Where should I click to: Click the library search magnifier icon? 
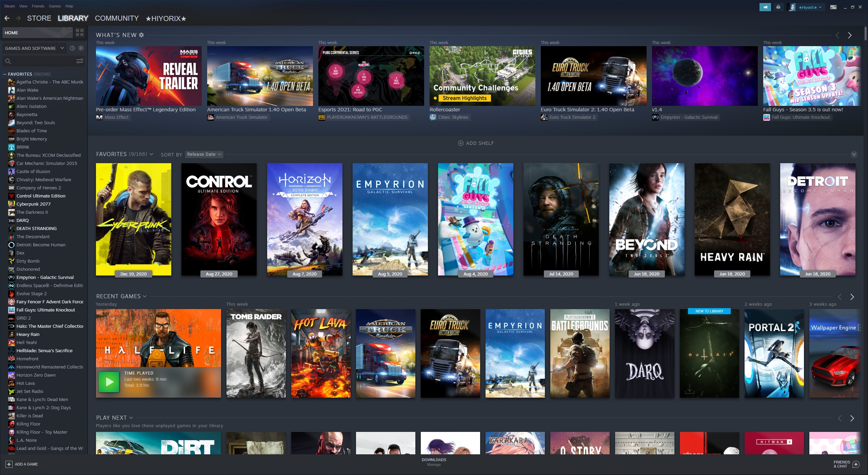pos(8,61)
